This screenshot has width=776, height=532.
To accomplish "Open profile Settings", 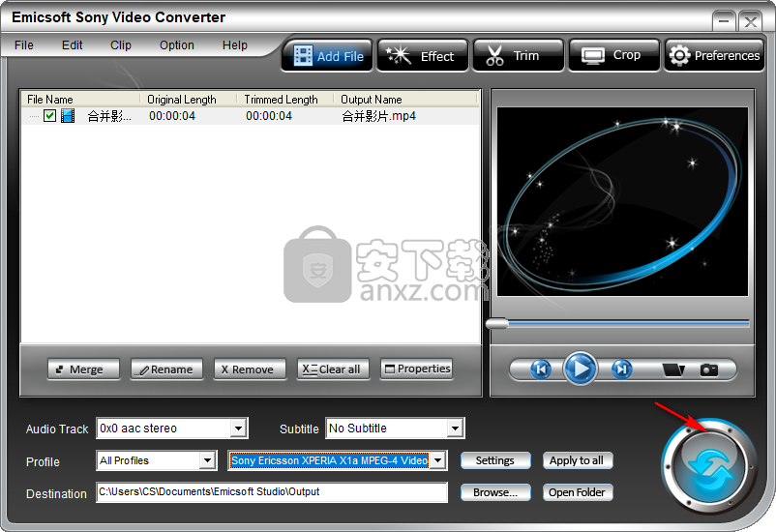I will pos(495,460).
